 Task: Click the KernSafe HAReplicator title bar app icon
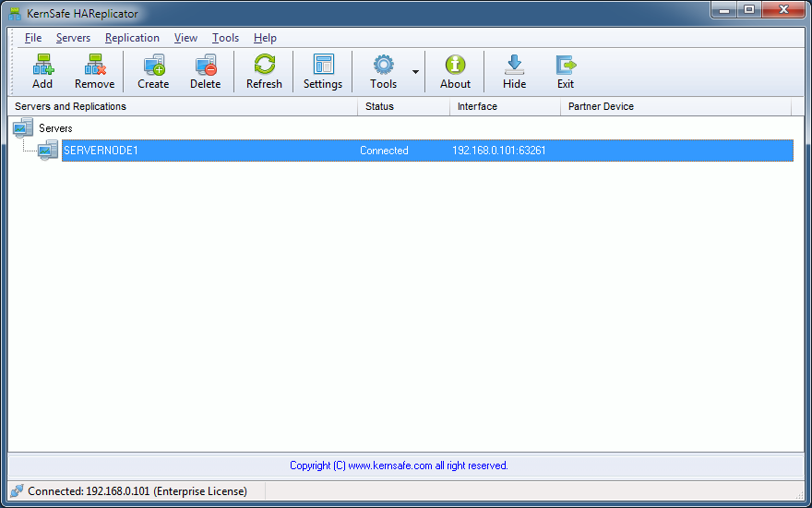coord(15,14)
